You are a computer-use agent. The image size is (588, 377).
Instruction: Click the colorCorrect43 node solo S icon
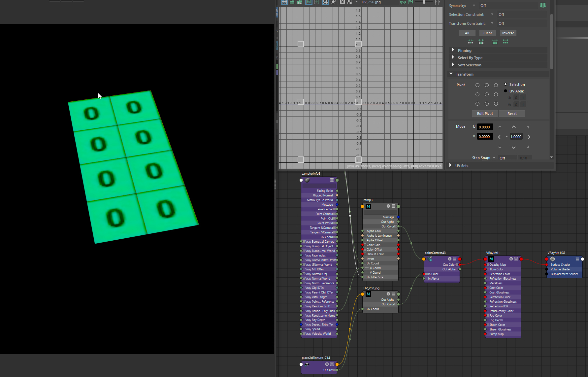(450, 259)
